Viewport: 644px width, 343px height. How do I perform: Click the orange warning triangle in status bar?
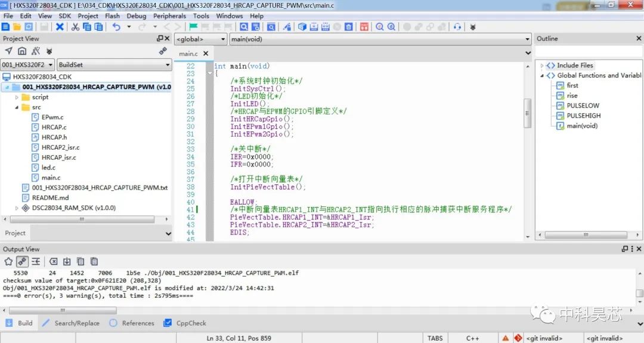click(x=506, y=338)
